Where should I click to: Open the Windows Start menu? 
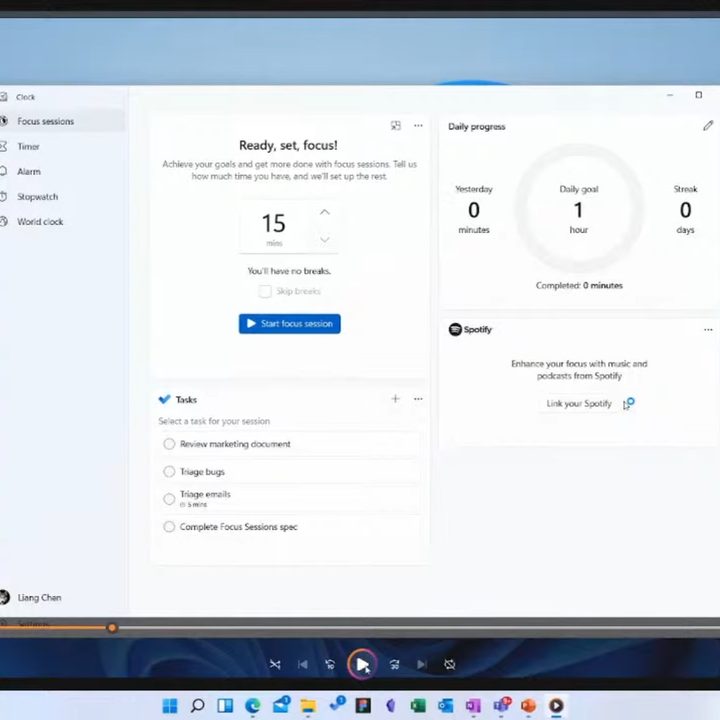coord(170,705)
